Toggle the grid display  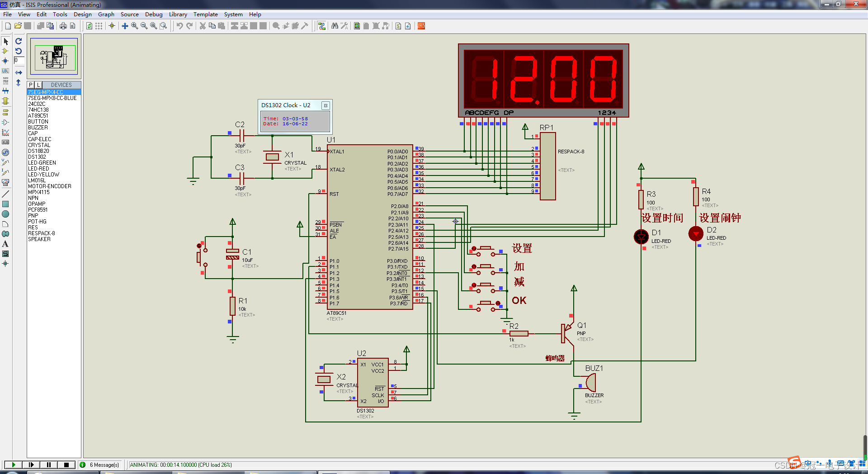tap(99, 26)
